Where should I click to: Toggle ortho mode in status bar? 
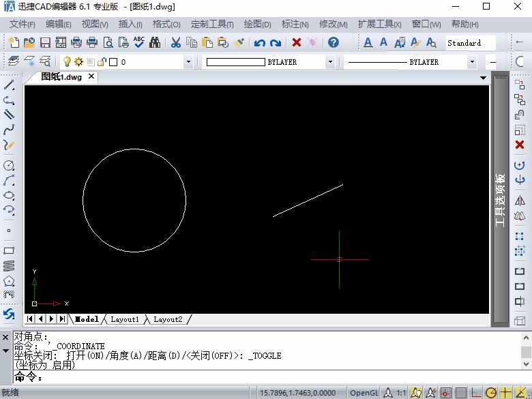(475, 393)
